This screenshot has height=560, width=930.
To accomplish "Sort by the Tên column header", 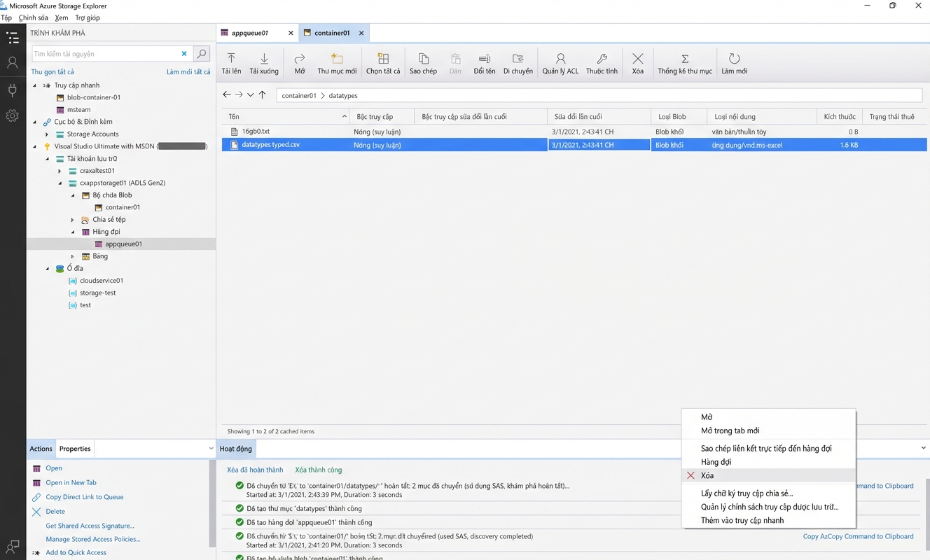I will pyautogui.click(x=286, y=117).
